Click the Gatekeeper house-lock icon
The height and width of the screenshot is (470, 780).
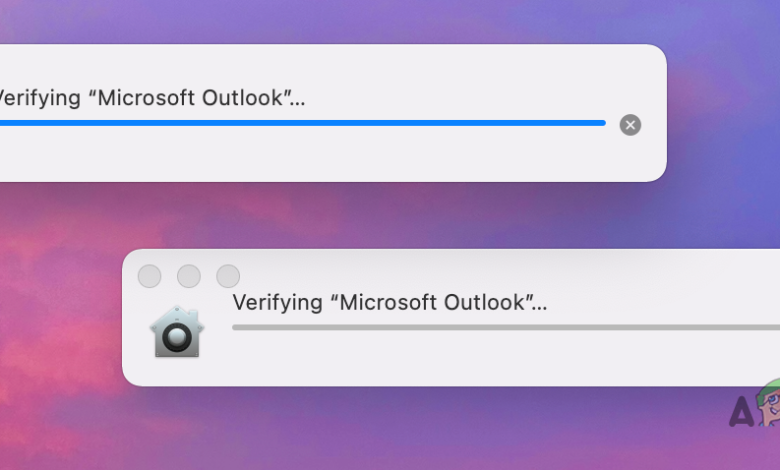pyautogui.click(x=177, y=332)
